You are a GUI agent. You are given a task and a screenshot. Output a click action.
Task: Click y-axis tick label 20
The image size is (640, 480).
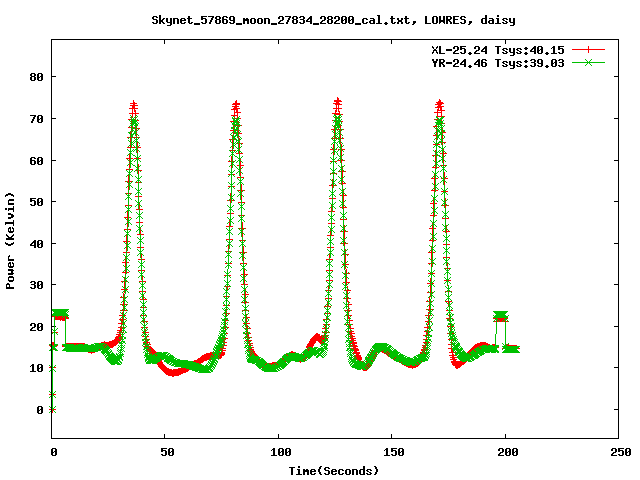[36, 327]
